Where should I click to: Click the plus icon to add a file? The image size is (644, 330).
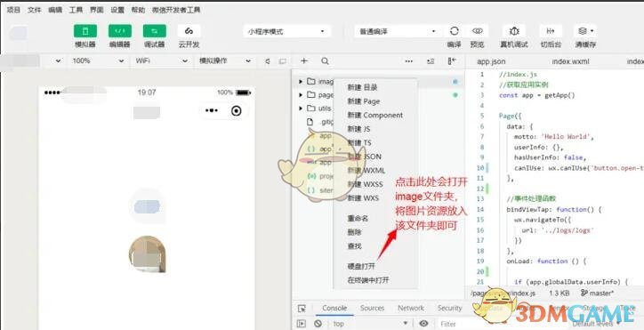[x=304, y=60]
